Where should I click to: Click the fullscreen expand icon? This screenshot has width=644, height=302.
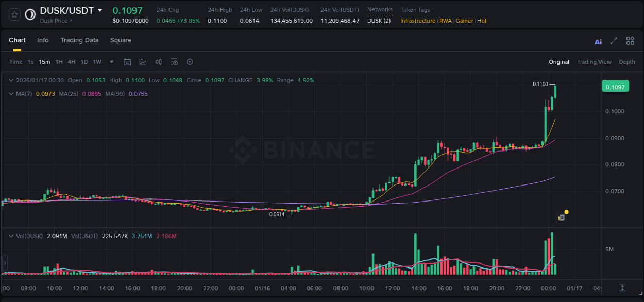coord(614,41)
